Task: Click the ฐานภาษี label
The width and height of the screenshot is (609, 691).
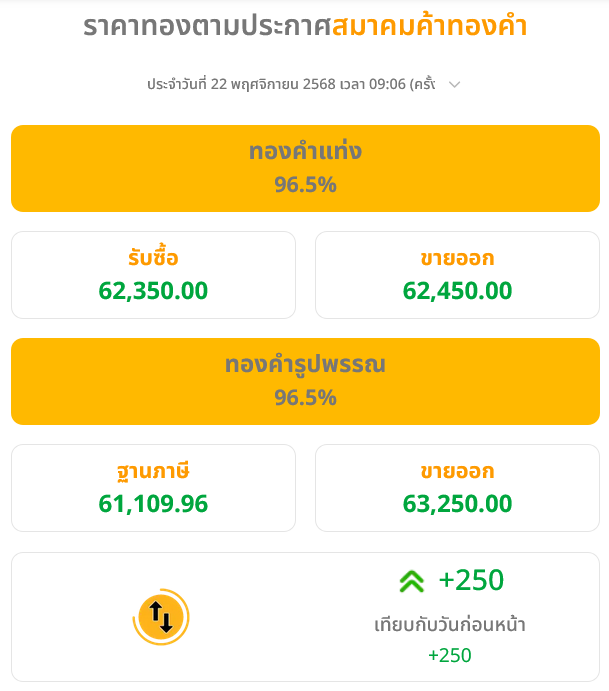Action: 153,471
